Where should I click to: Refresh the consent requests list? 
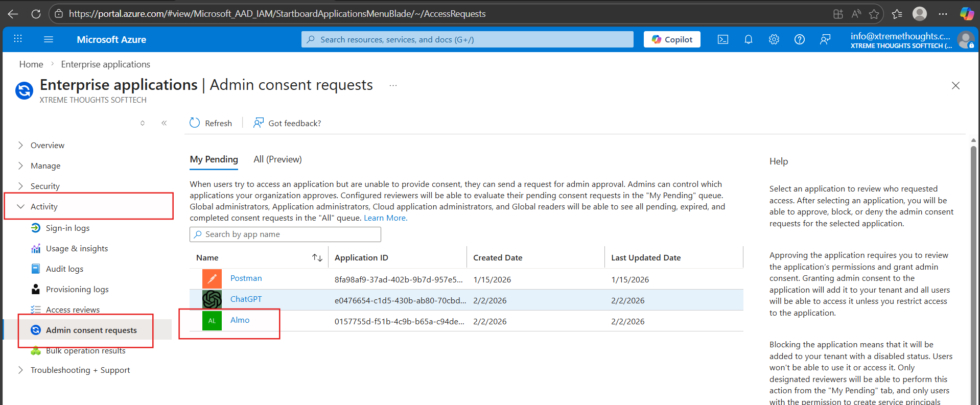(x=211, y=123)
